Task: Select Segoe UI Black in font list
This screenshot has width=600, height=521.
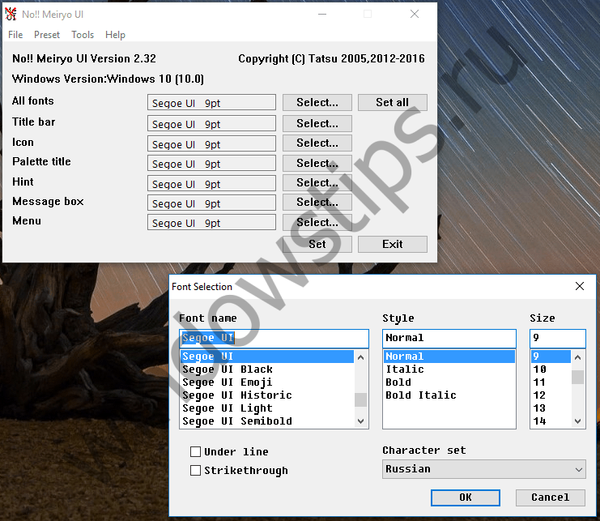Action: [x=267, y=370]
